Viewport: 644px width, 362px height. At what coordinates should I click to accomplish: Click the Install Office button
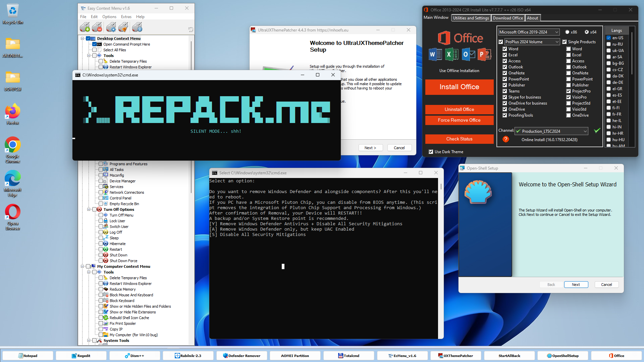pos(459,87)
